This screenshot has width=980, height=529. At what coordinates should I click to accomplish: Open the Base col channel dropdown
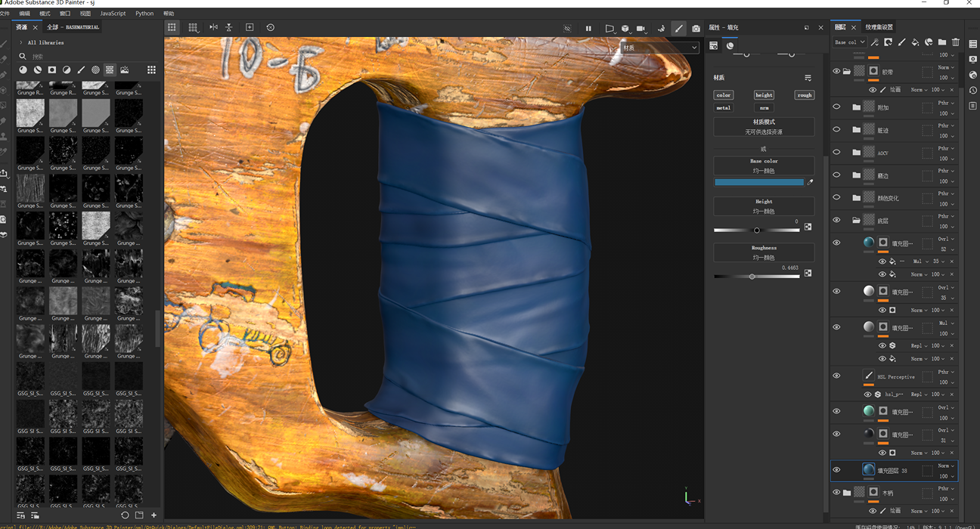(x=849, y=42)
